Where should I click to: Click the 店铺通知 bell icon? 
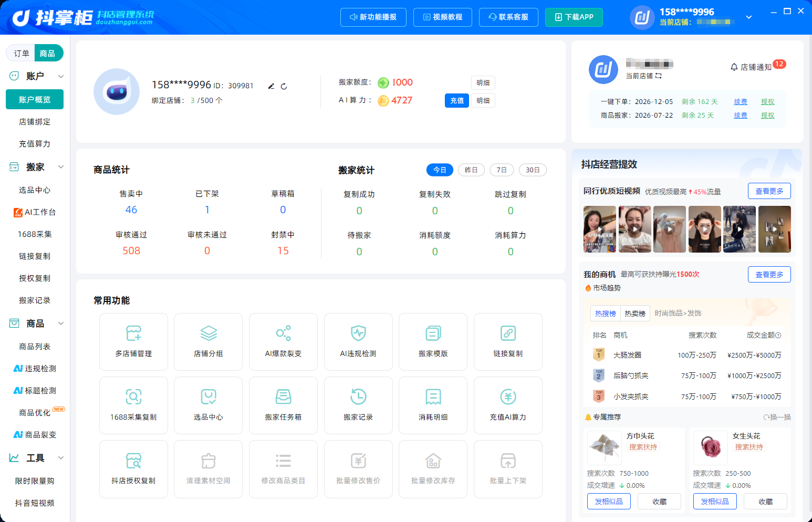point(734,67)
